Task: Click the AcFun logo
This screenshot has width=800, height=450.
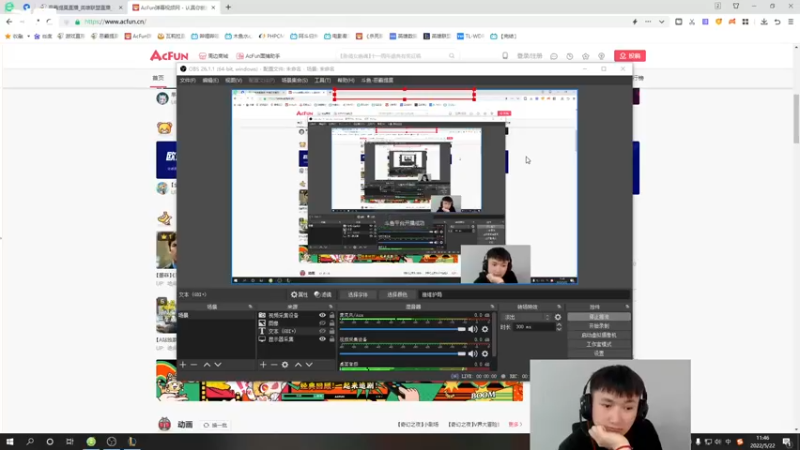Action: (x=169, y=56)
